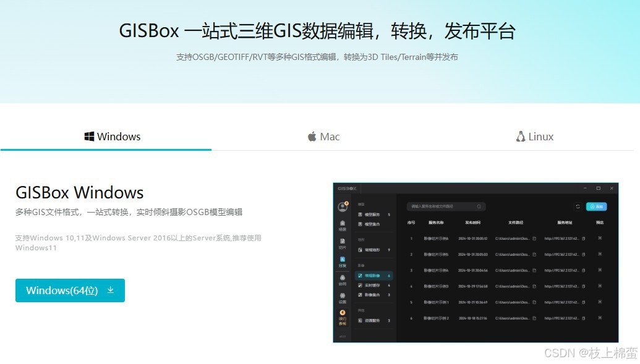Viewport: 640px width, 364px height.
Task: Click the user avatar icon in the preview app sidebar
Action: click(343, 207)
